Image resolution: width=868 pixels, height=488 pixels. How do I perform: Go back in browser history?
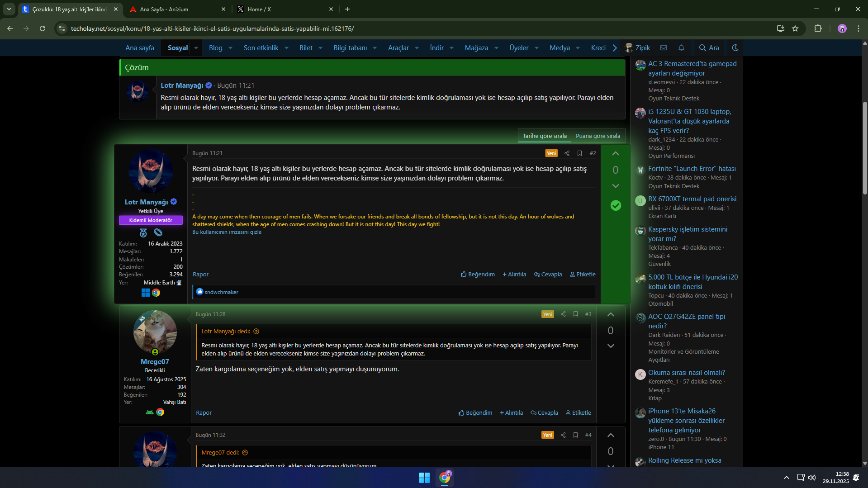pyautogui.click(x=10, y=28)
